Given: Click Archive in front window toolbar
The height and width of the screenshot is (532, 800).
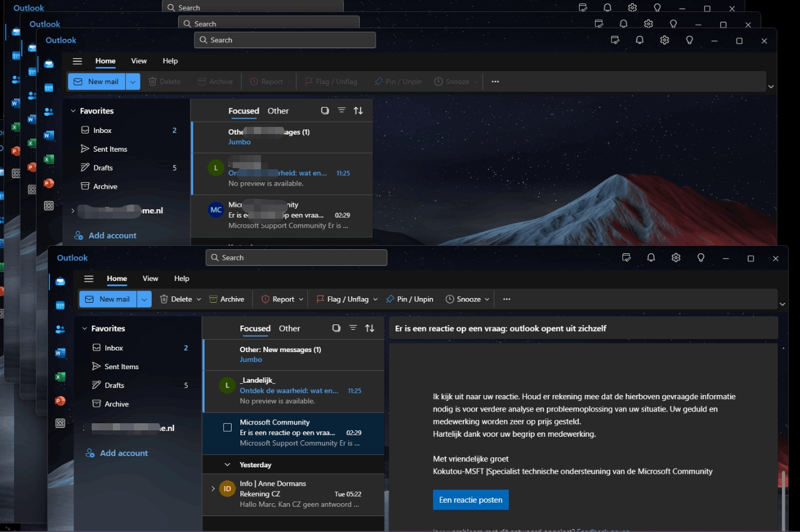Looking at the screenshot, I should point(227,299).
